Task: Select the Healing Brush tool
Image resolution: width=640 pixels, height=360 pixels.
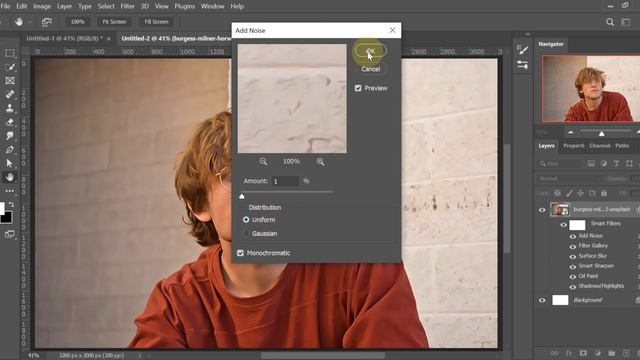Action: point(10,94)
